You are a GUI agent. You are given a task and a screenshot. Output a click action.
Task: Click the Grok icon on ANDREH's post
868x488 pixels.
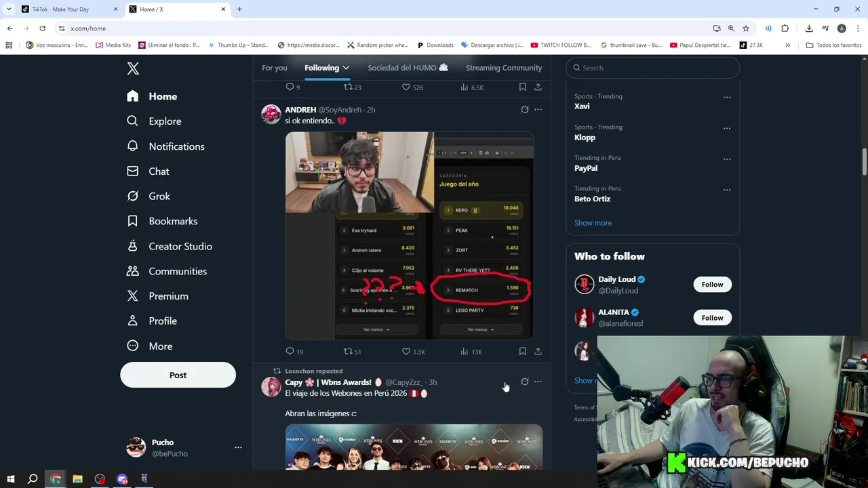point(524,109)
